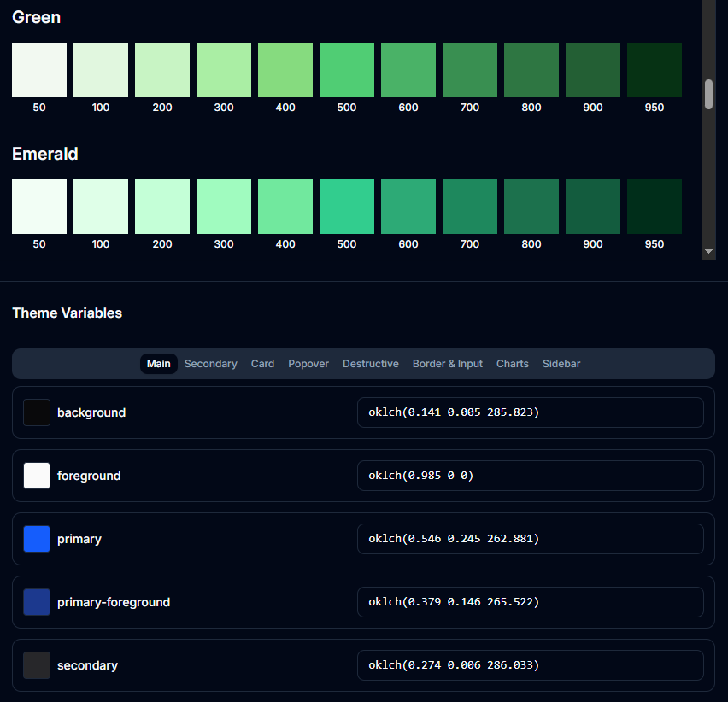Click the background variable label
Screen dimensions: 728x702
pyautogui.click(x=91, y=412)
